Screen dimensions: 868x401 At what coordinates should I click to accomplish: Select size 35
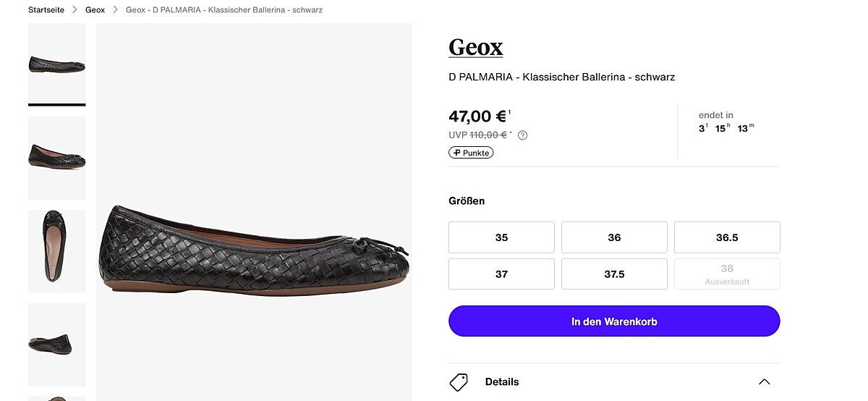point(501,237)
